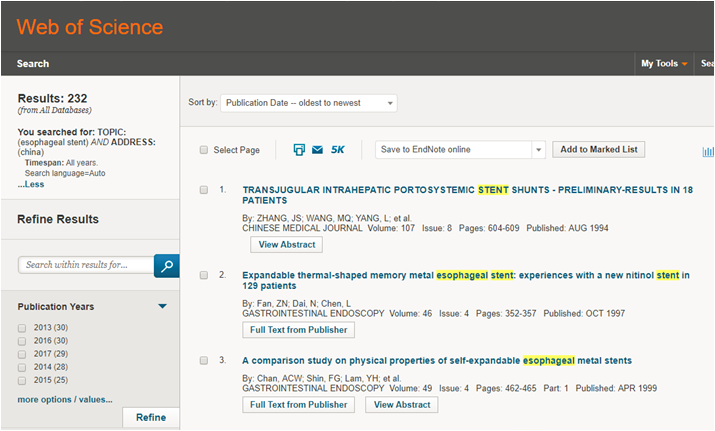Select checkbox for result number 2
715x431 pixels.
pyautogui.click(x=204, y=275)
